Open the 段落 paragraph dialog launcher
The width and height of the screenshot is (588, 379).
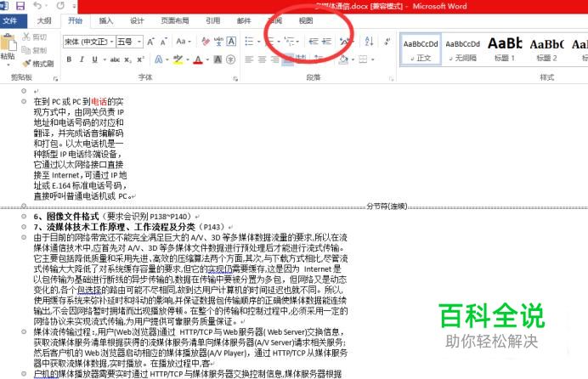pyautogui.click(x=391, y=79)
